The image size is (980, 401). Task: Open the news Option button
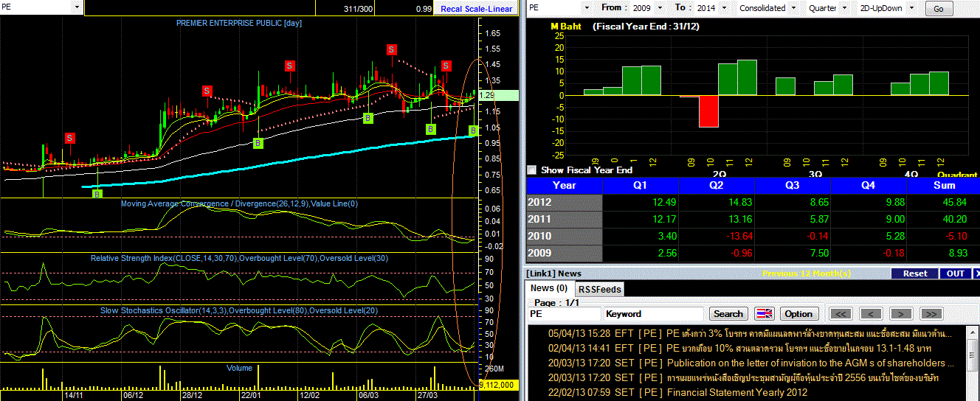point(798,313)
